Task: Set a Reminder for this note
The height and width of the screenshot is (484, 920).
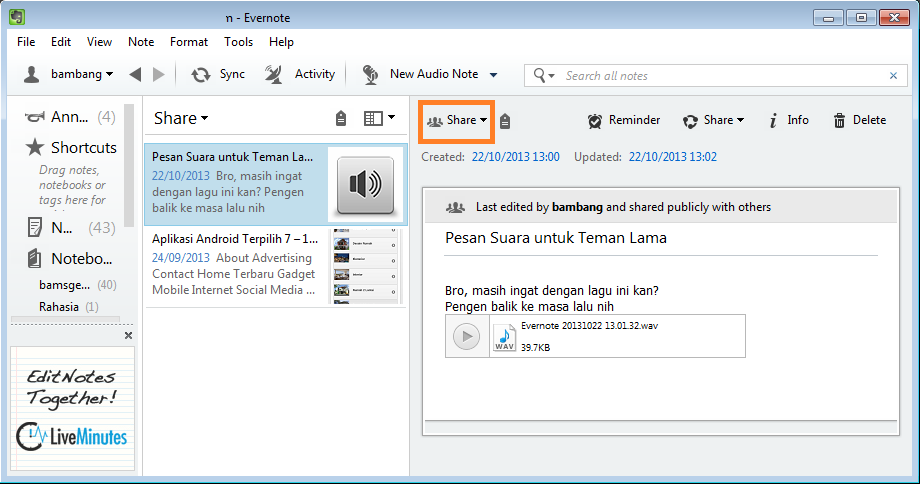Action: click(x=624, y=120)
